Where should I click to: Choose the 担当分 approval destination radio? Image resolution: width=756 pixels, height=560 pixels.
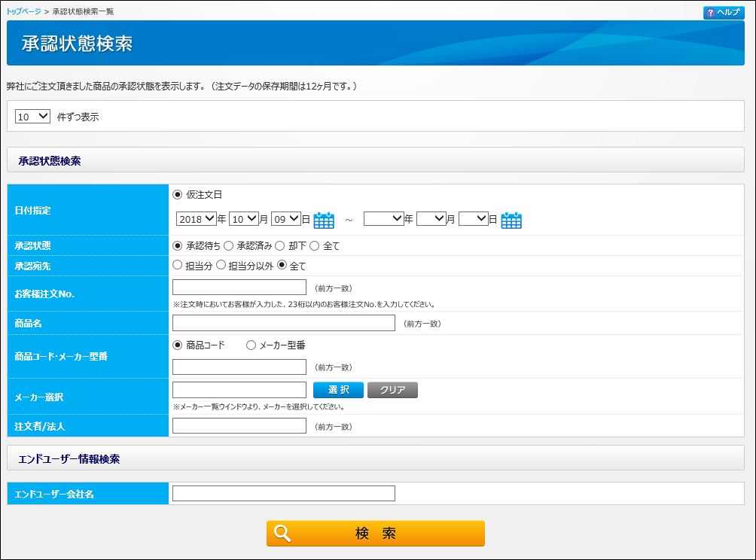pyautogui.click(x=178, y=265)
